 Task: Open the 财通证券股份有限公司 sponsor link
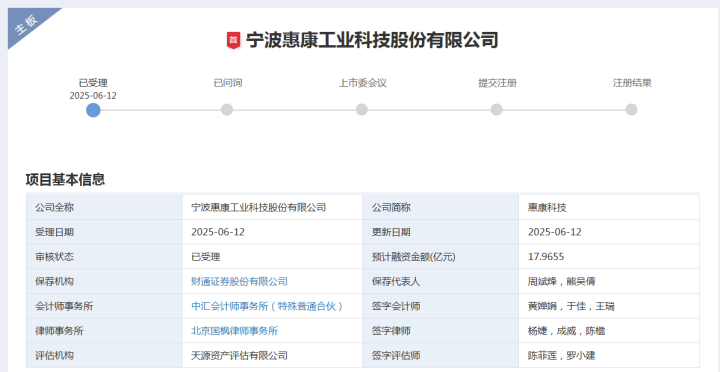239,282
